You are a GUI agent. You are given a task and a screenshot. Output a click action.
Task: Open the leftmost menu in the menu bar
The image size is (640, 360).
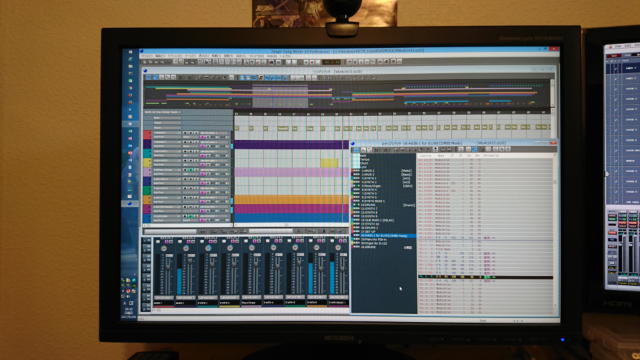[147, 56]
